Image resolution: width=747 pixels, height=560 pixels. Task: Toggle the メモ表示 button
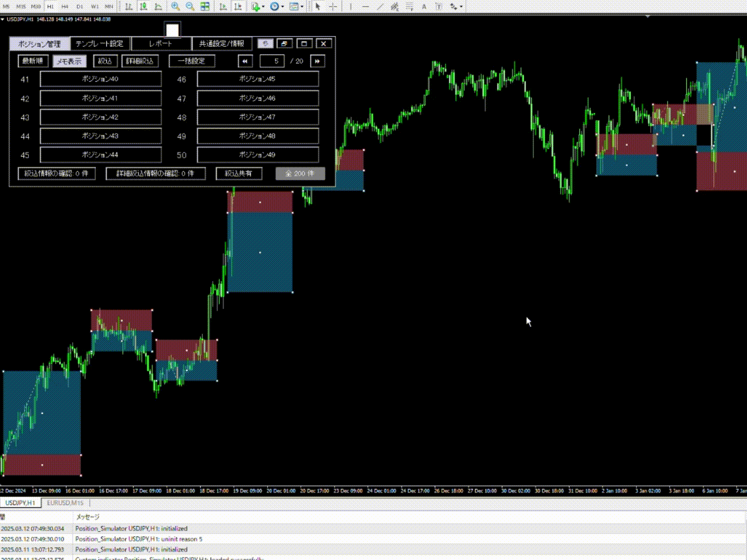coord(69,61)
